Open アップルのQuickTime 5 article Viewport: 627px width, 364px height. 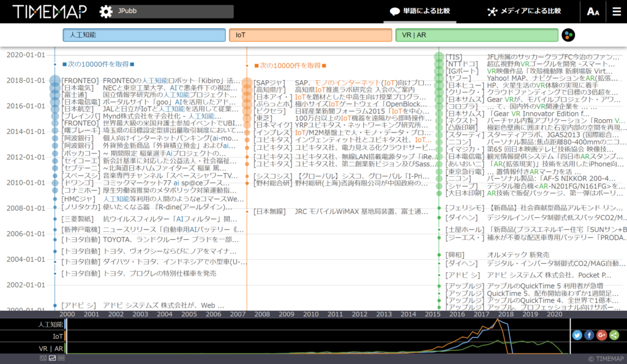point(524,286)
